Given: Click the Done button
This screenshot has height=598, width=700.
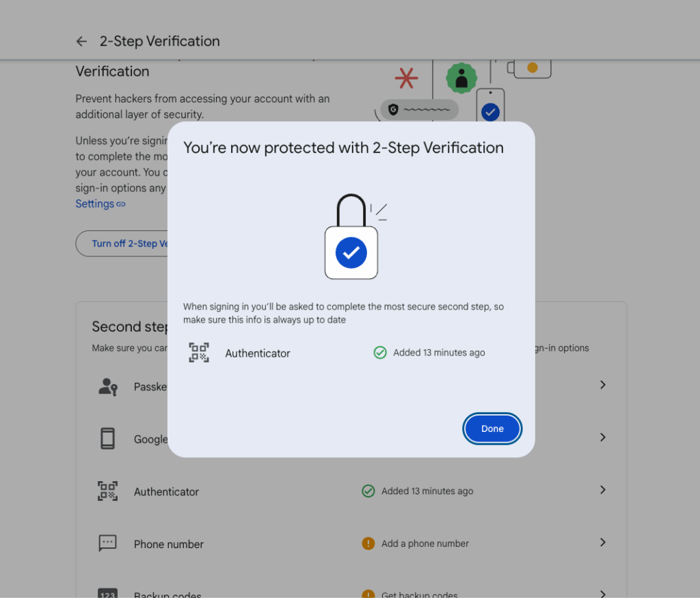Looking at the screenshot, I should (x=492, y=429).
